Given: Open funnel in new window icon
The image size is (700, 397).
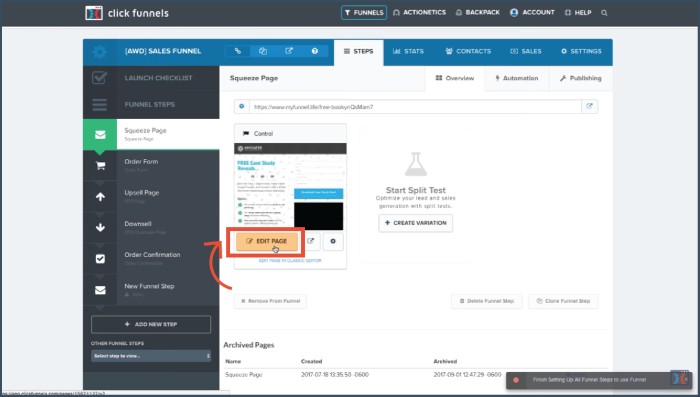Looking at the screenshot, I should coord(289,51).
